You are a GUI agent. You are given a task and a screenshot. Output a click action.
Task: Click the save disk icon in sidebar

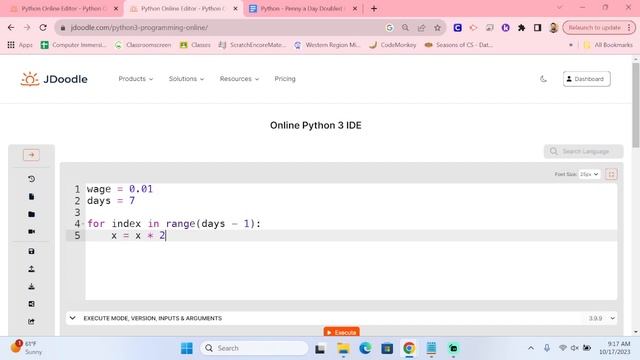click(x=31, y=251)
